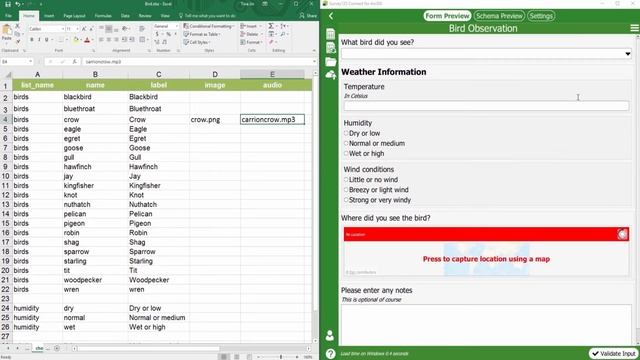Click the Validate Input button
This screenshot has height=360, width=640.
click(613, 353)
